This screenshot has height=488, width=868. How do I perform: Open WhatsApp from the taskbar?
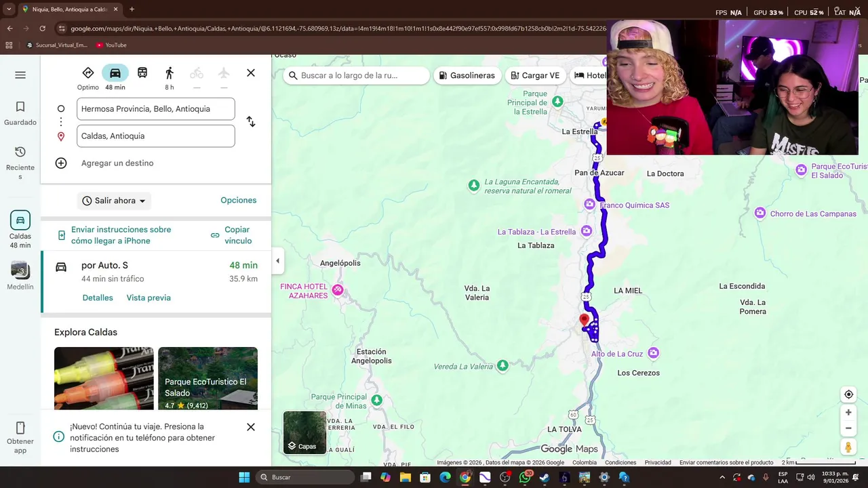coord(525,477)
